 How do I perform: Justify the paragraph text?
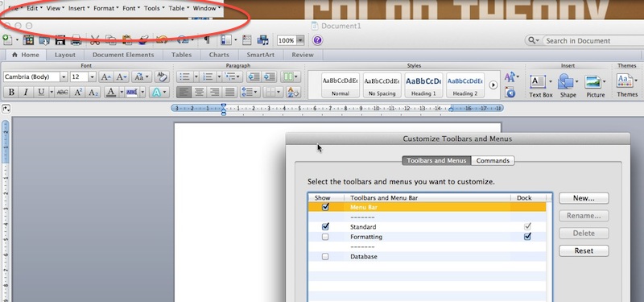[x=230, y=92]
